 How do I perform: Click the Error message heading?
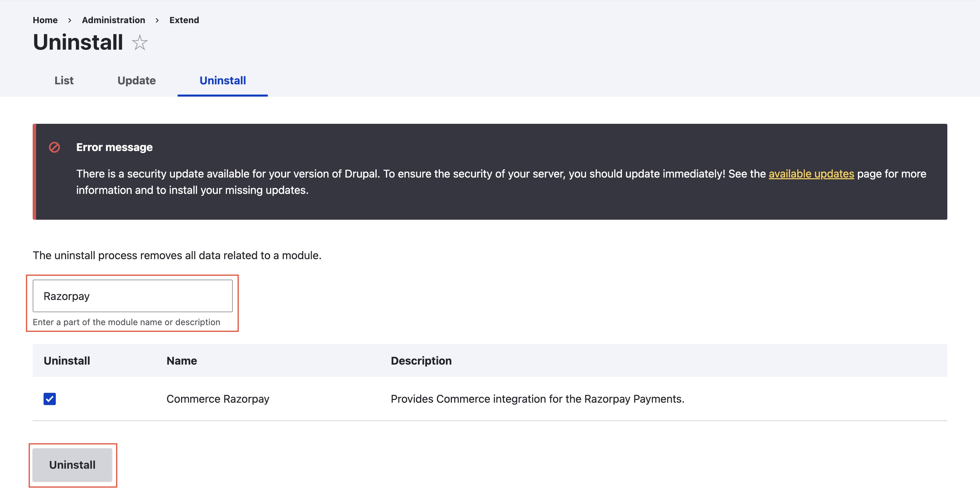click(x=114, y=147)
